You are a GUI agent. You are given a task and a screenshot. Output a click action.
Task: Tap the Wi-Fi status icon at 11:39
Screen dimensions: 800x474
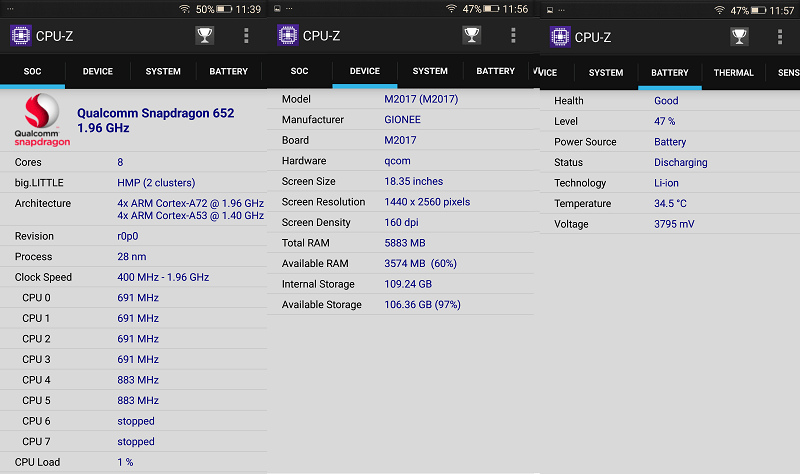click(185, 9)
